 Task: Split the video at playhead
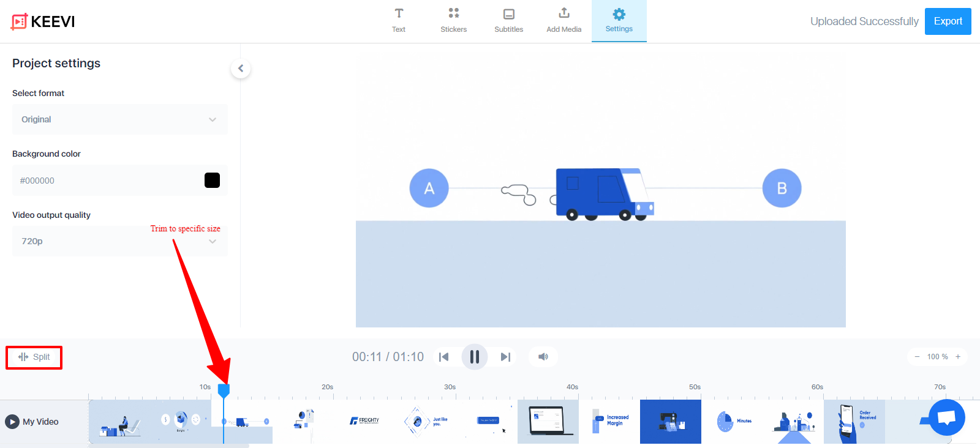click(x=34, y=357)
